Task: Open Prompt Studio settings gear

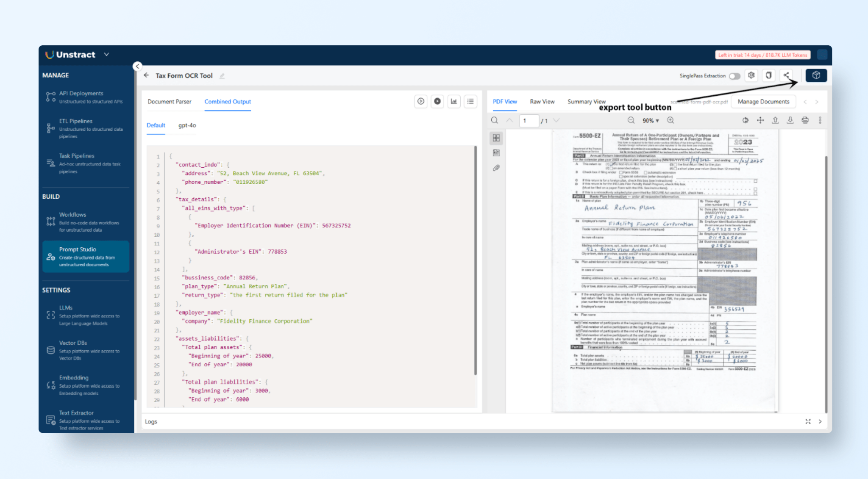Action: 751,75
